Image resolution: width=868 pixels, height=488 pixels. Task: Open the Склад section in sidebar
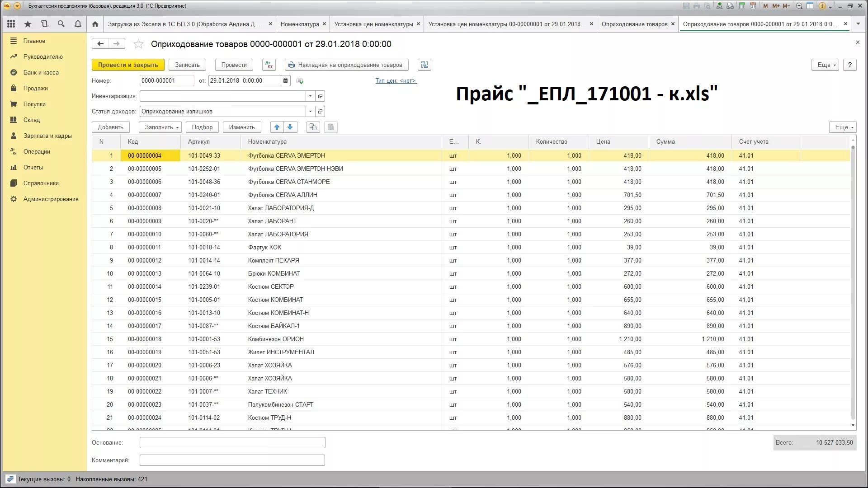pyautogui.click(x=32, y=120)
